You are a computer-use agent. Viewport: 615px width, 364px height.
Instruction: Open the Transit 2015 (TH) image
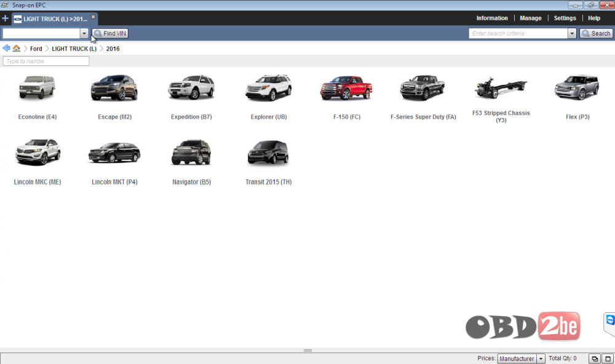point(269,152)
